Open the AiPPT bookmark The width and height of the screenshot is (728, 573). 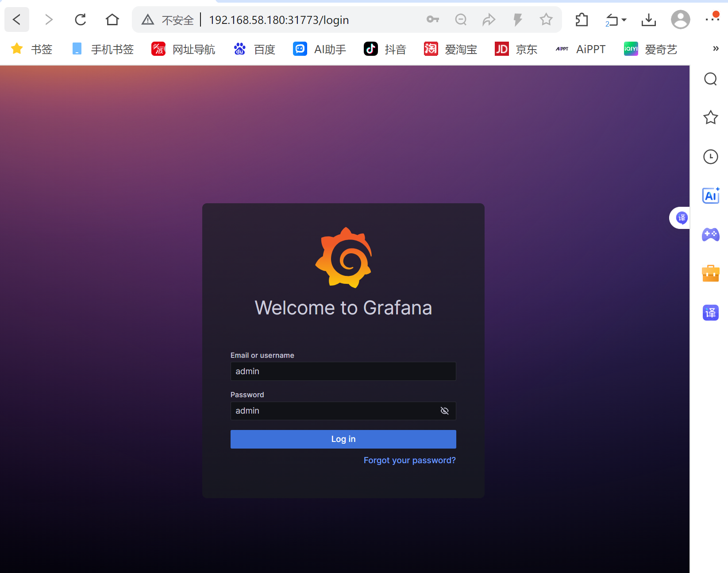tap(581, 49)
